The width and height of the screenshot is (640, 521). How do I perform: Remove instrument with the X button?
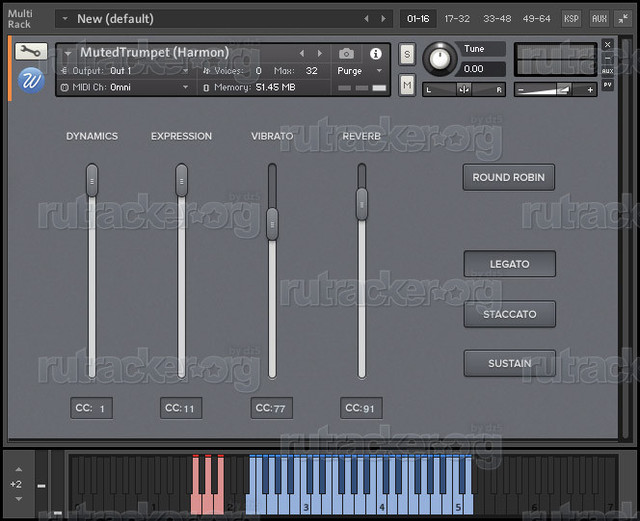607,45
